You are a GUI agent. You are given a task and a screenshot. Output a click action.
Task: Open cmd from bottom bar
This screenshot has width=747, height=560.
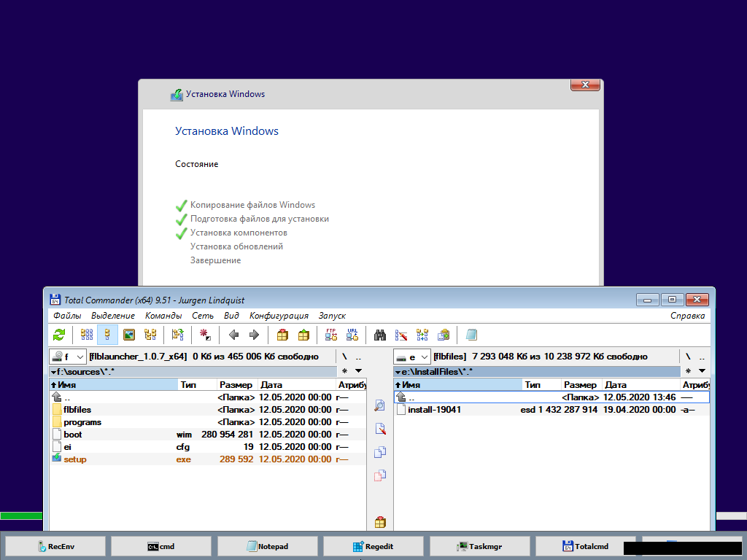(161, 547)
